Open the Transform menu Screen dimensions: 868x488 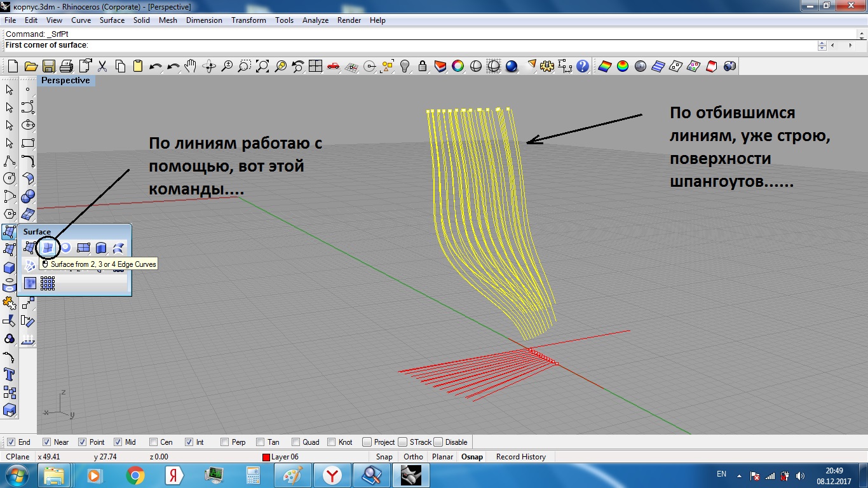[248, 20]
